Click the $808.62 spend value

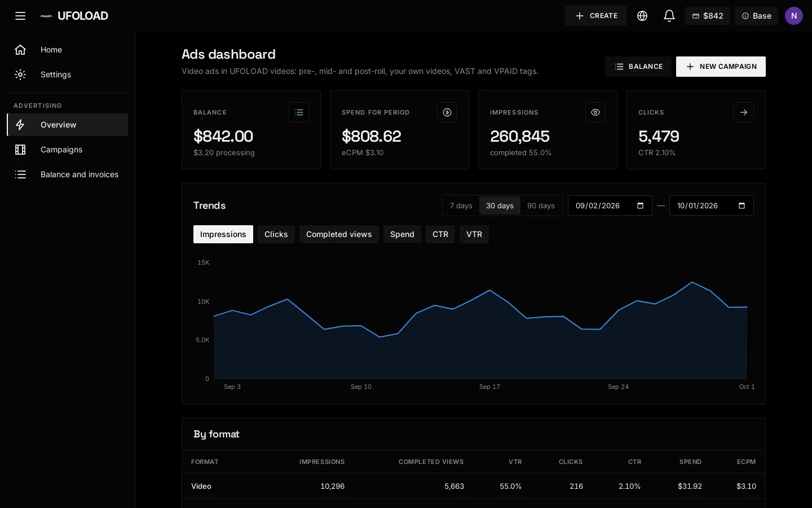[372, 136]
